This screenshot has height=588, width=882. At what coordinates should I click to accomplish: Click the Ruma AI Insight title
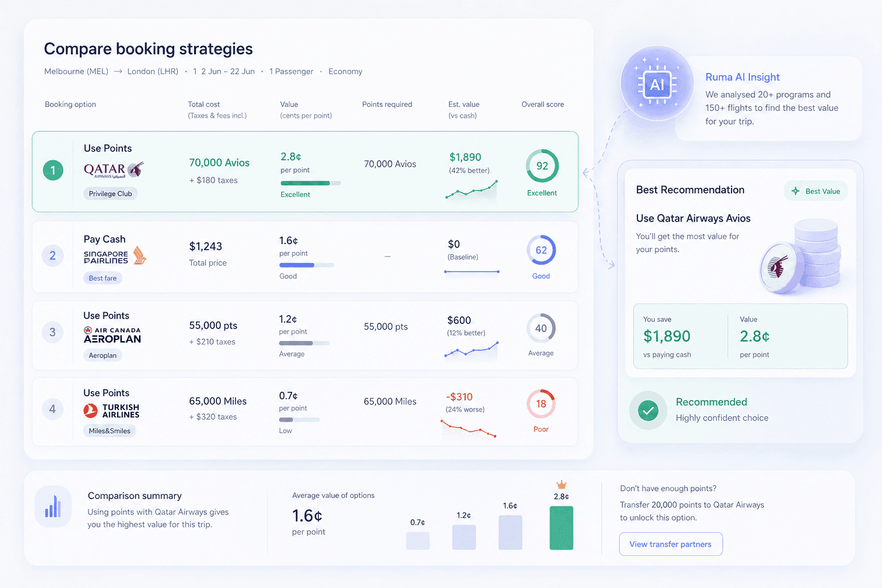742,77
